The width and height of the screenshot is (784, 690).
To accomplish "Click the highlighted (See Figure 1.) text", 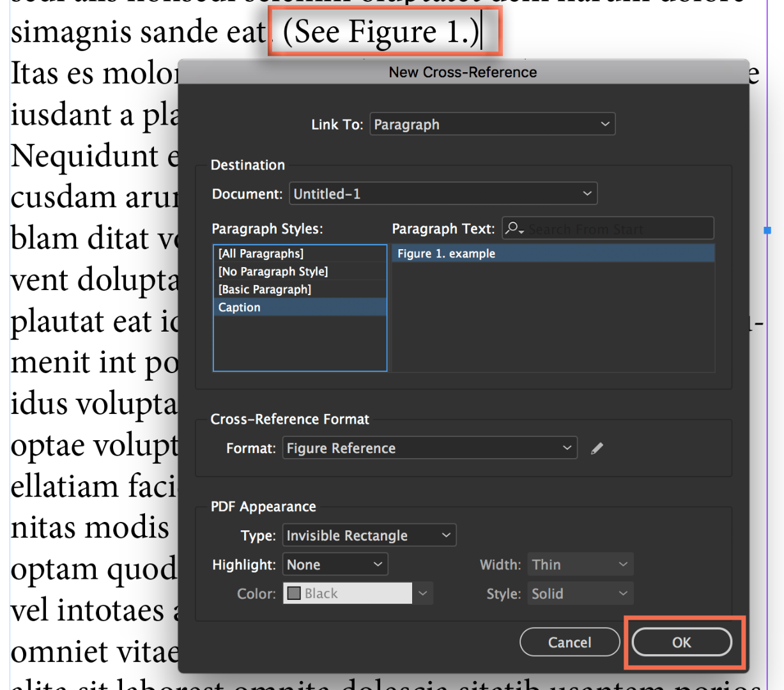I will [381, 31].
